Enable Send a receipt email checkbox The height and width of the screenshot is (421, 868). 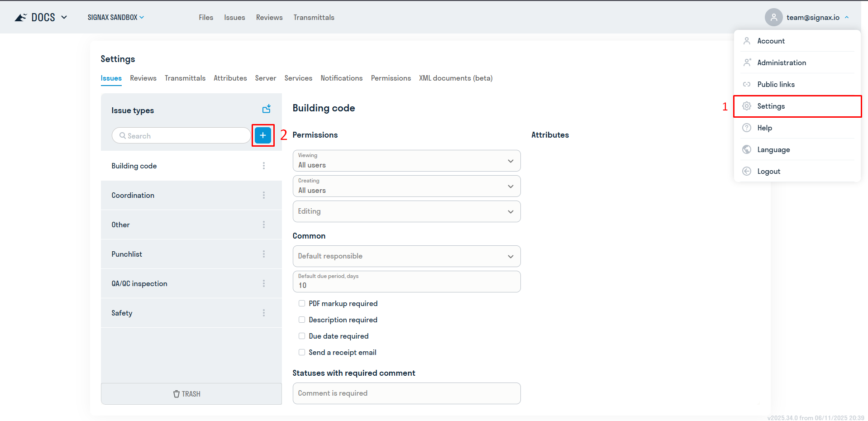pos(302,352)
